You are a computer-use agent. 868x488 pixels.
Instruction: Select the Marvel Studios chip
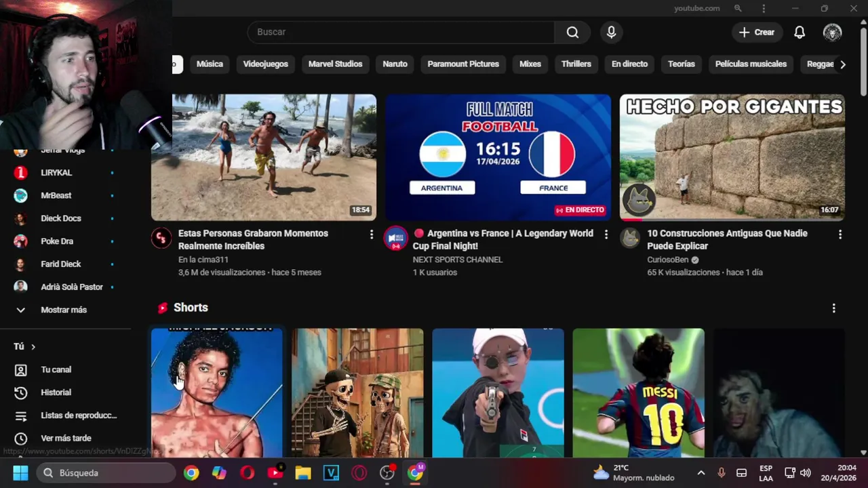pos(335,64)
